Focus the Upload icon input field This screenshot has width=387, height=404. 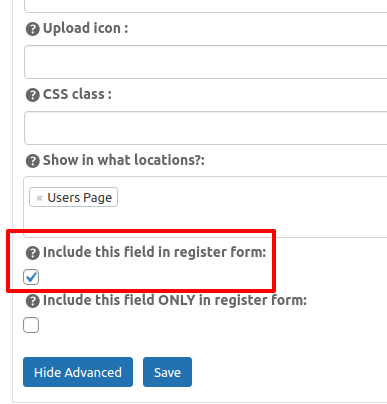pyautogui.click(x=206, y=62)
